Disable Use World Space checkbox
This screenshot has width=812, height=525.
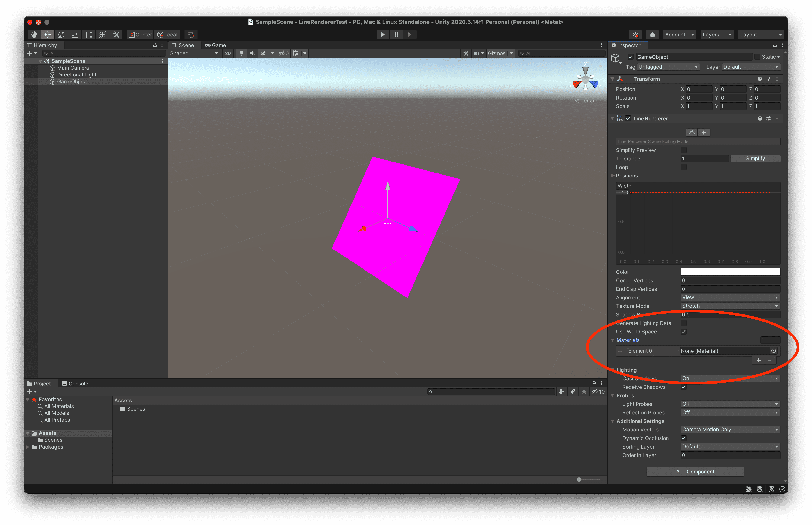pyautogui.click(x=683, y=332)
